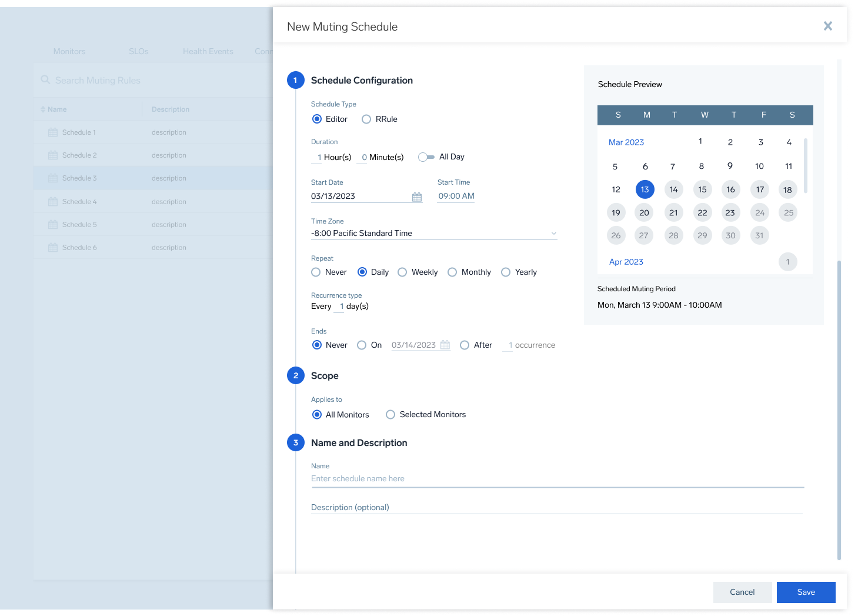
Task: Save the new muting schedule
Action: [806, 592]
